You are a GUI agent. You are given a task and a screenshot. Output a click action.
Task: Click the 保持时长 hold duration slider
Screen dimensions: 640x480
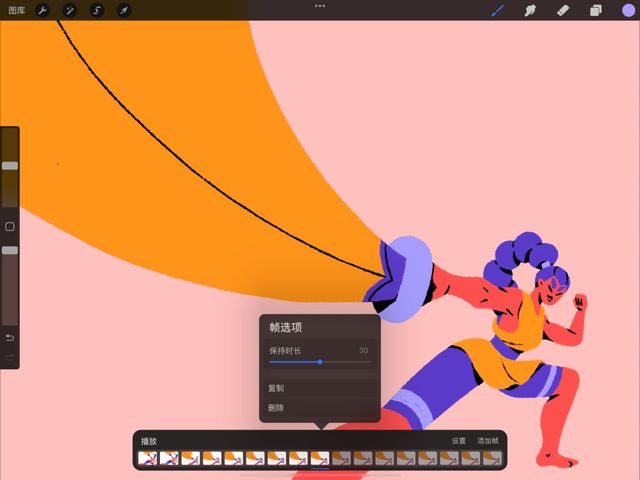320,362
